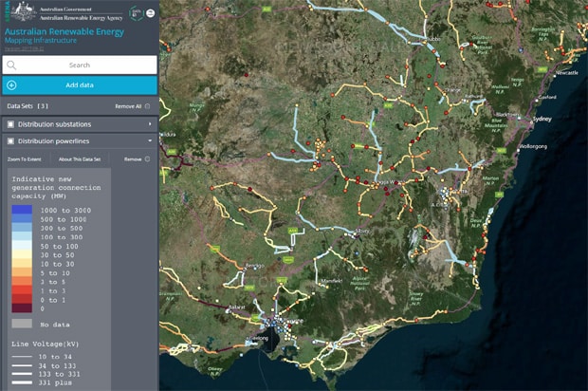The image size is (588, 391).
Task: Click the '50 to 100' legend label
Action: pyautogui.click(x=59, y=246)
